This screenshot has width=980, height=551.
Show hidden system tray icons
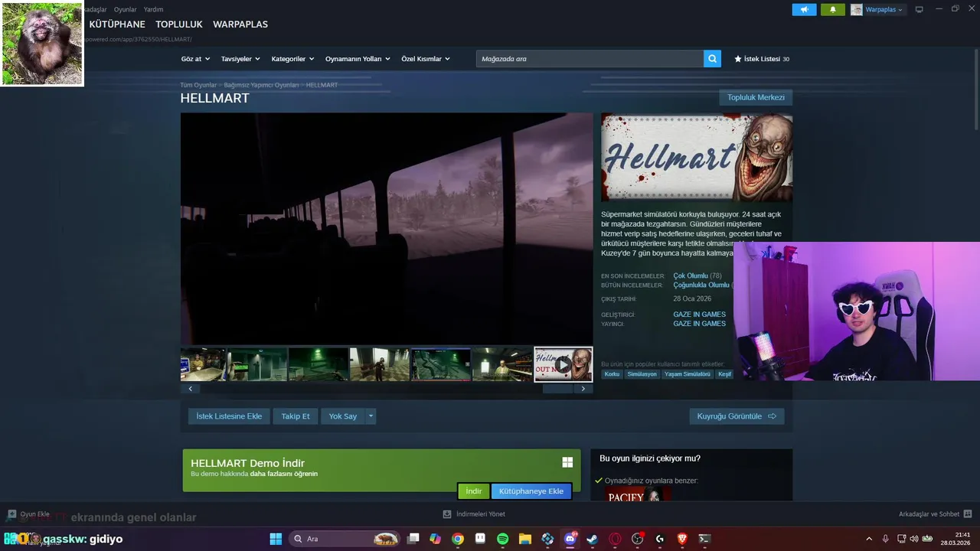coord(869,539)
